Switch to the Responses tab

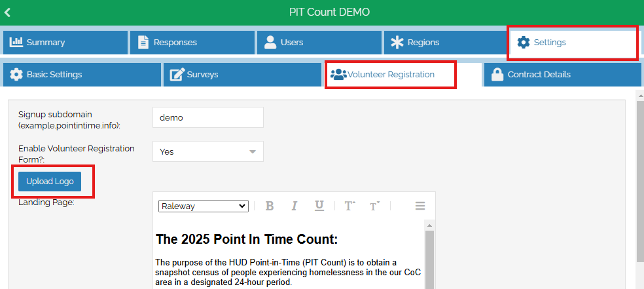192,43
